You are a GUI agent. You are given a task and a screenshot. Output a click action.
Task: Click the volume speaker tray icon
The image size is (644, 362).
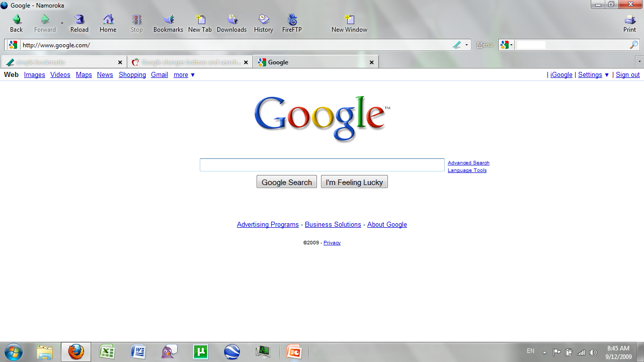(x=593, y=352)
